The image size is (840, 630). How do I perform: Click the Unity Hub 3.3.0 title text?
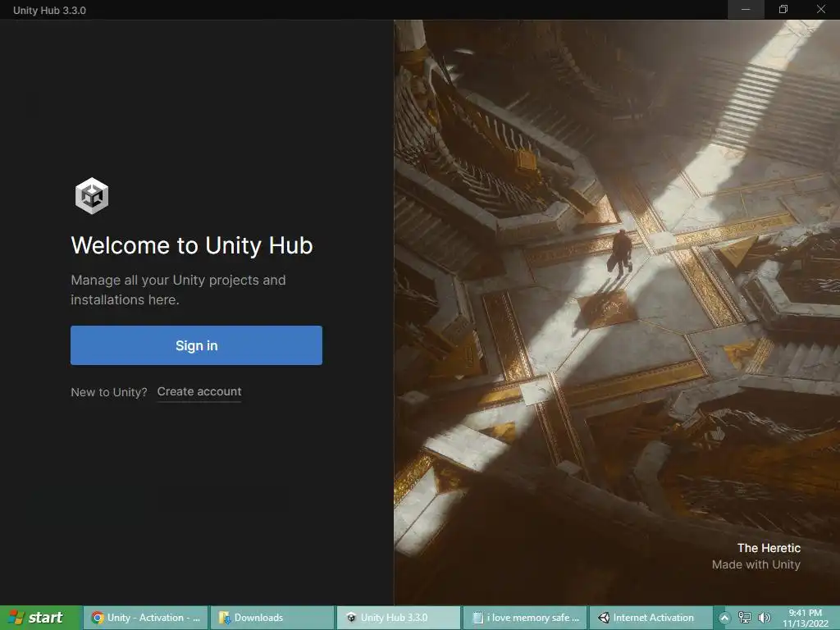pyautogui.click(x=49, y=10)
